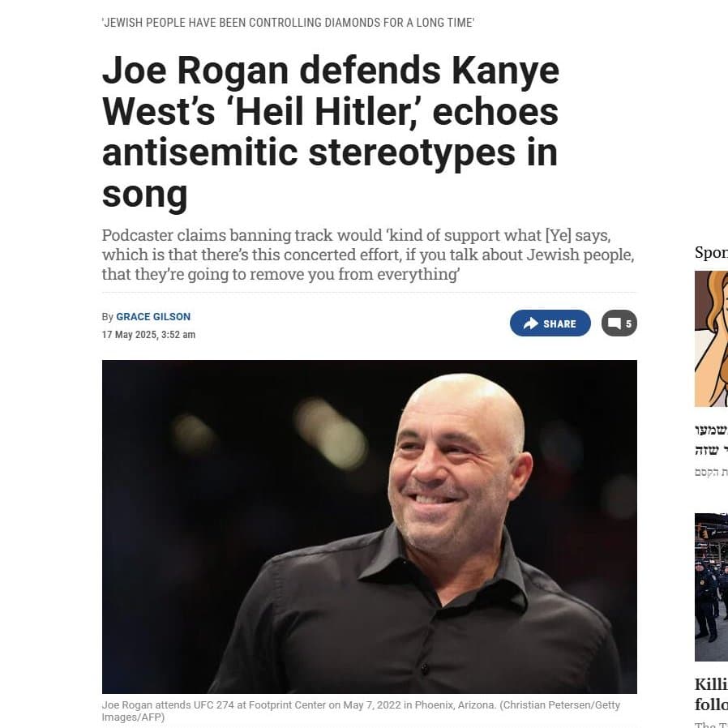Open the sponsored cartoon woman illustration

point(711,339)
